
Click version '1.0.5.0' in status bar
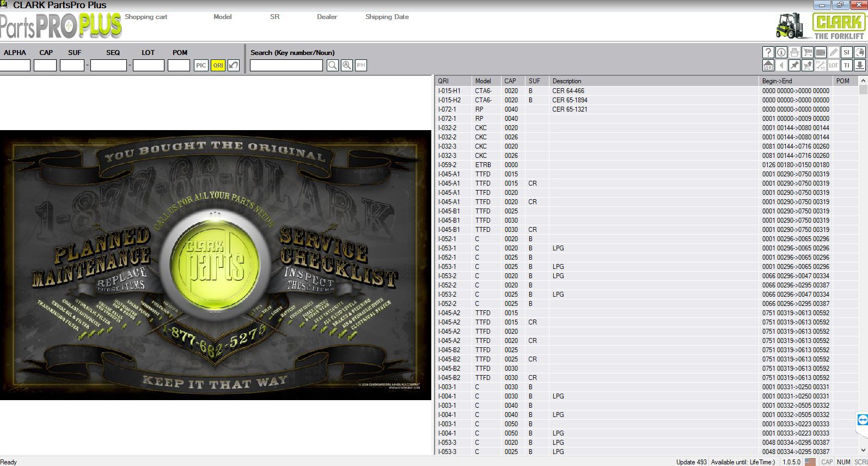tap(792, 462)
